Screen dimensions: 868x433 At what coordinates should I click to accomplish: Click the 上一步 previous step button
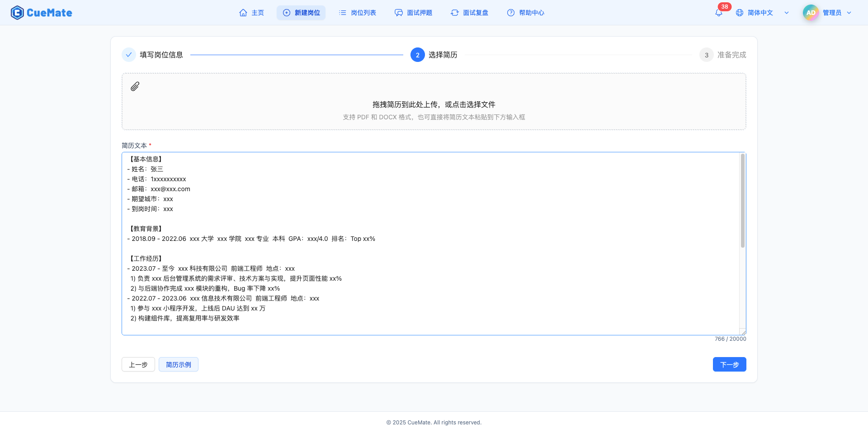[x=138, y=364]
